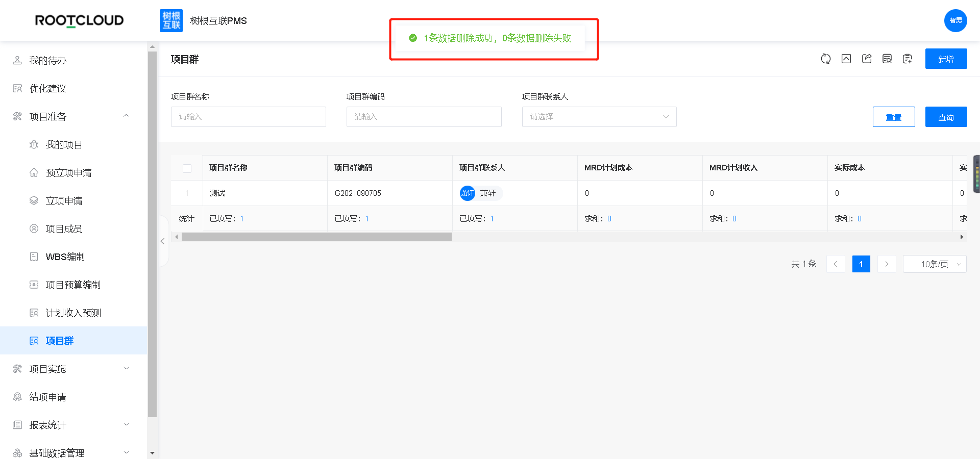This screenshot has width=980, height=459.
Task: Expand the 基础数据管理 menu group
Action: point(73,452)
